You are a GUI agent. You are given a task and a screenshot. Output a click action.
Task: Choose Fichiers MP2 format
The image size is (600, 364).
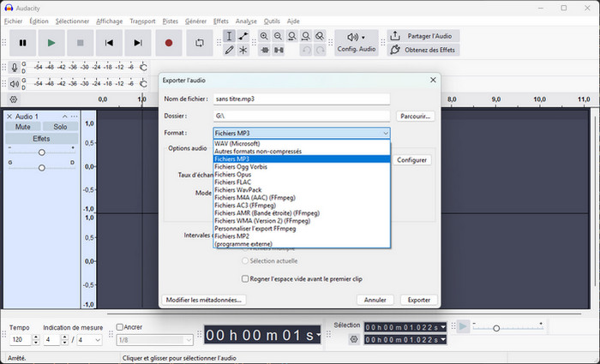(302, 236)
